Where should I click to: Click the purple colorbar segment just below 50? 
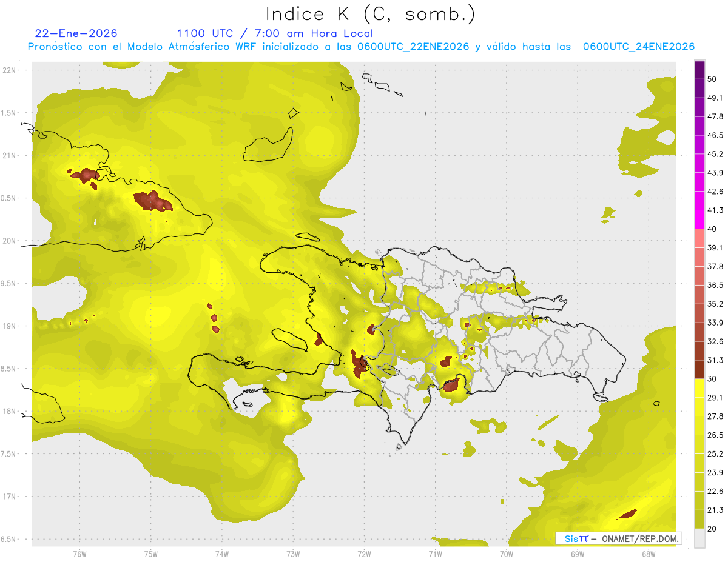coord(699,88)
